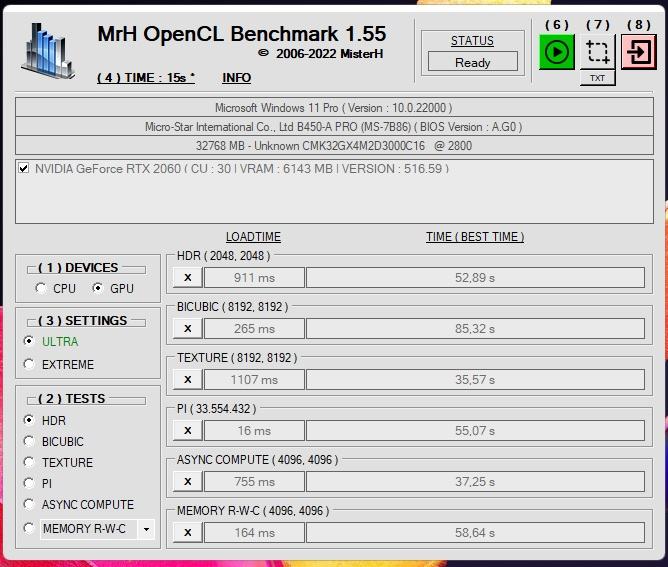Click the screenshot capture icon

[x=597, y=52]
